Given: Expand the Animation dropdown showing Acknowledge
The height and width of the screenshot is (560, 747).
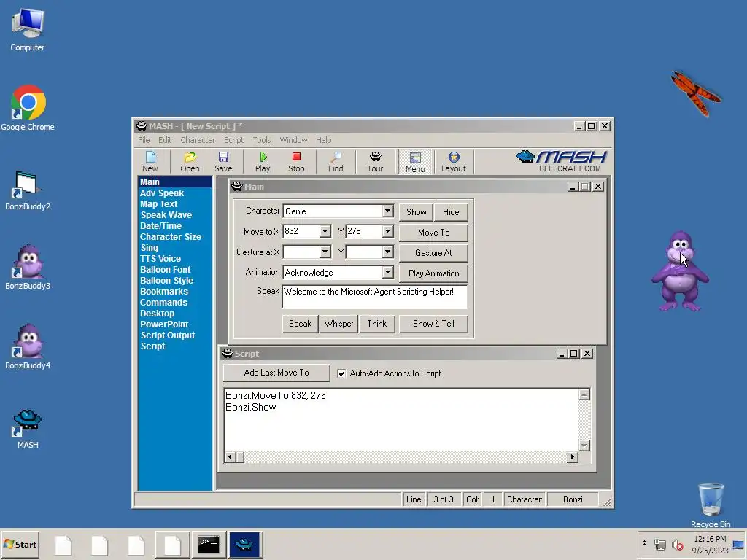Looking at the screenshot, I should pos(388,272).
